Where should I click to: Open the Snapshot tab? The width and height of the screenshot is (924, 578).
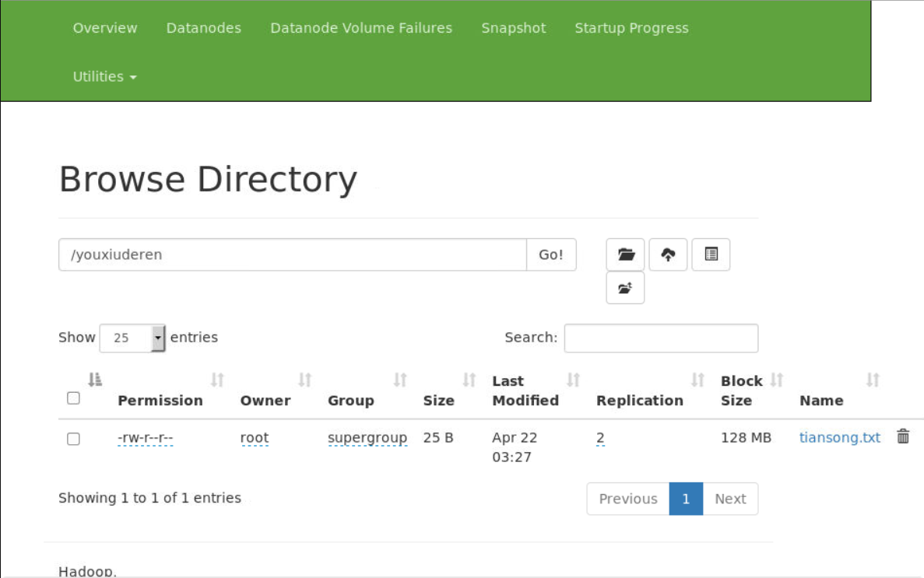(513, 28)
